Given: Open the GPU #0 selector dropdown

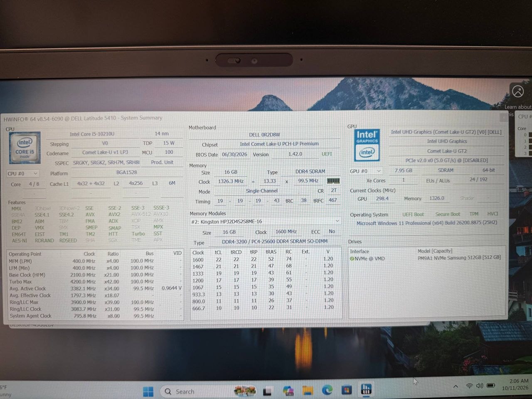Looking at the screenshot, I should point(365,171).
